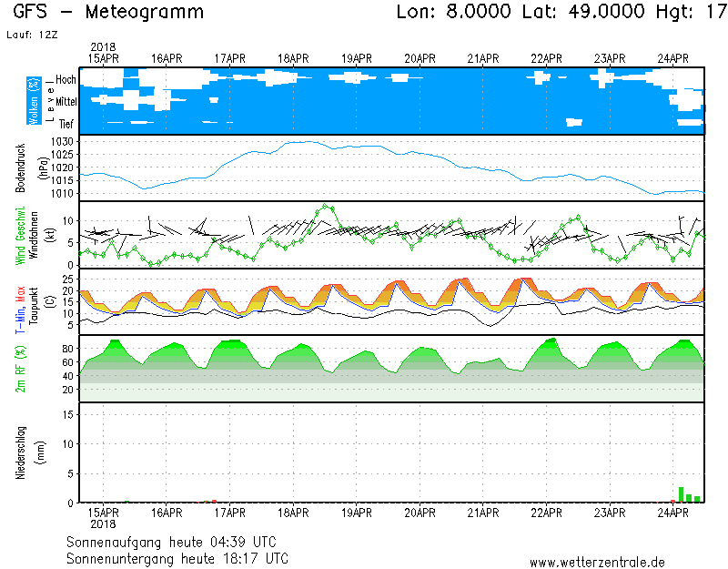Image resolution: width=728 pixels, height=569 pixels.
Task: Click "21APR" date label above the cloud panel
Action: click(483, 59)
